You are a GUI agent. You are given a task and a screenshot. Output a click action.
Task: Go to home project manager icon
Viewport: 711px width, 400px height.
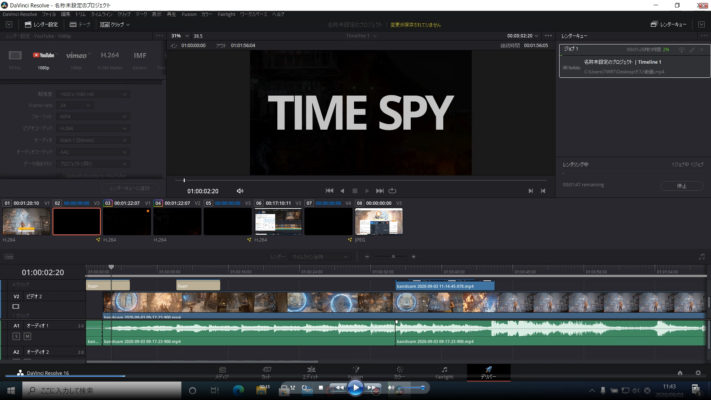[680, 372]
